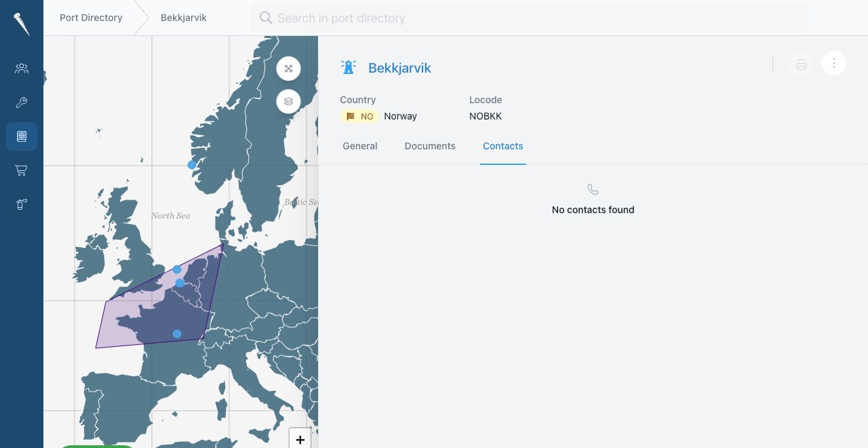
Task: Zoom in the map with plus button
Action: pyautogui.click(x=300, y=439)
